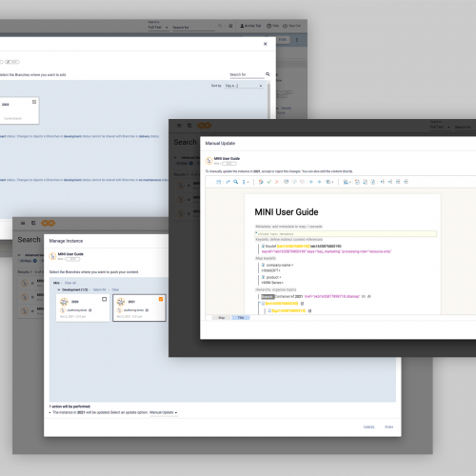Image resolution: width=476 pixels, height=476 pixels.
Task: Click CANCEL button in Manage Instance dialog
Action: point(369,427)
